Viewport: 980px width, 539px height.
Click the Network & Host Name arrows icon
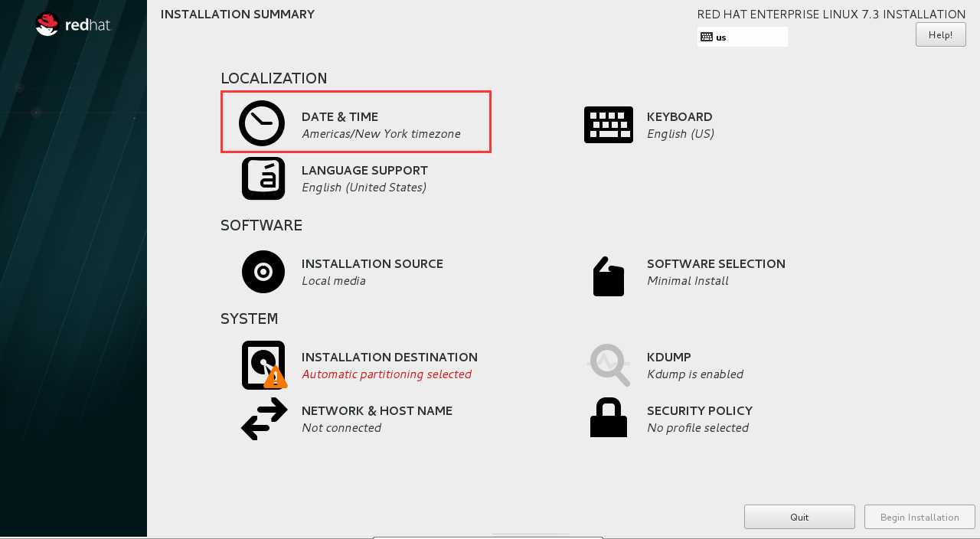(x=264, y=420)
